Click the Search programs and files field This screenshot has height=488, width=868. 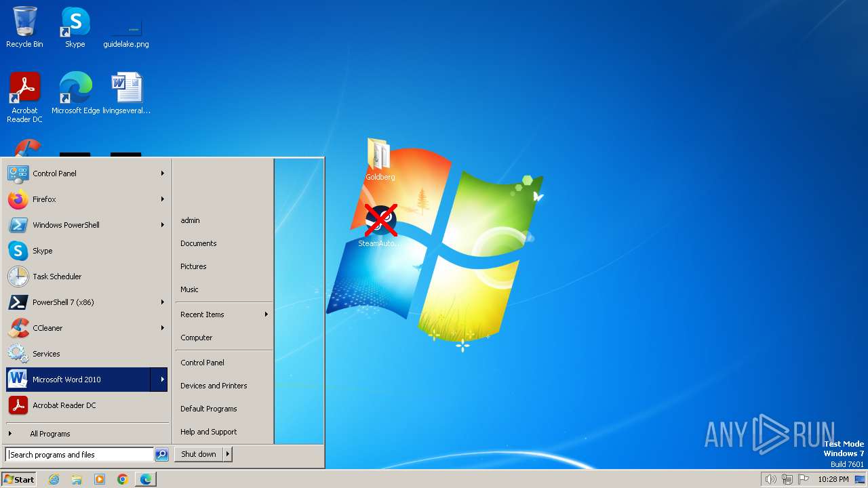79,455
